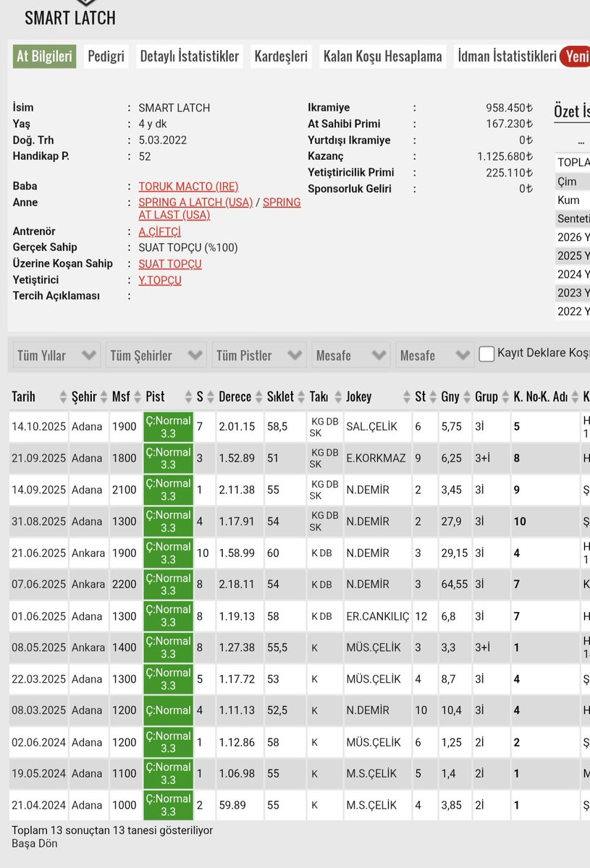Select race date 21.09.2025
This screenshot has width=590, height=868.
[38, 458]
